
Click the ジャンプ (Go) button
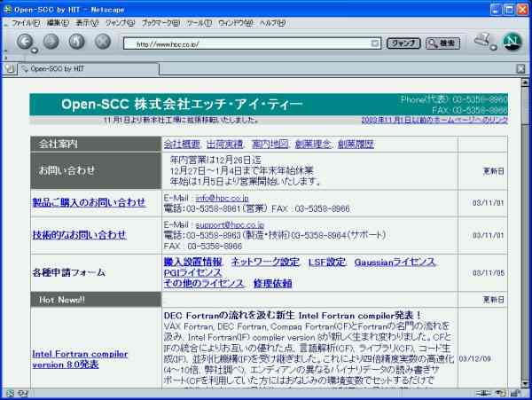click(x=403, y=43)
